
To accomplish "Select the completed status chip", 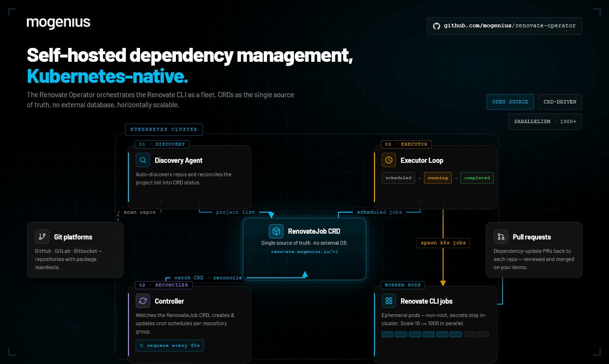I will (477, 178).
